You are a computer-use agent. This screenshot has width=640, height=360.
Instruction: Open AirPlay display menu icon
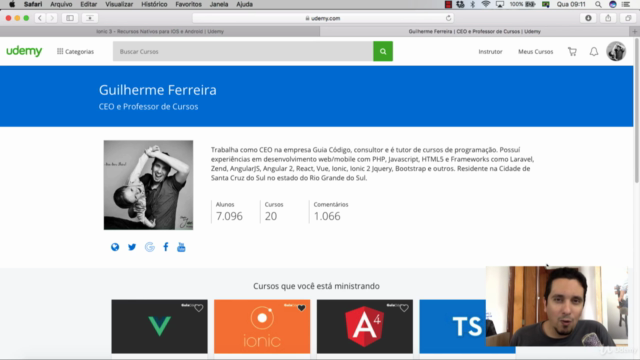point(500,4)
